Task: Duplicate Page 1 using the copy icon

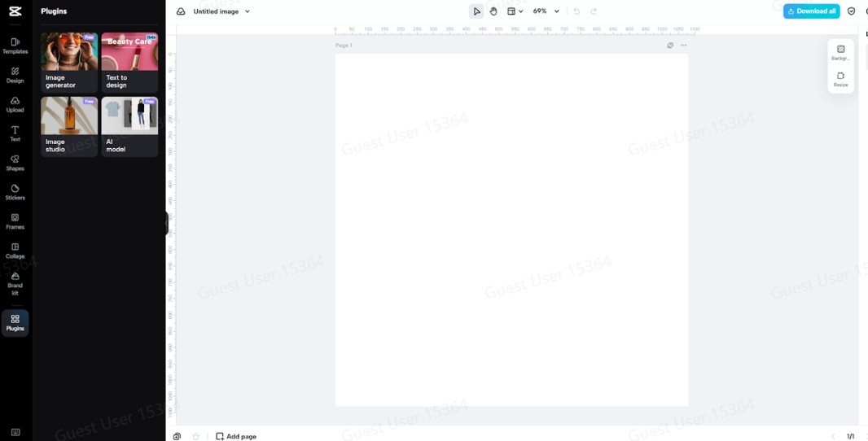Action: 670,46
